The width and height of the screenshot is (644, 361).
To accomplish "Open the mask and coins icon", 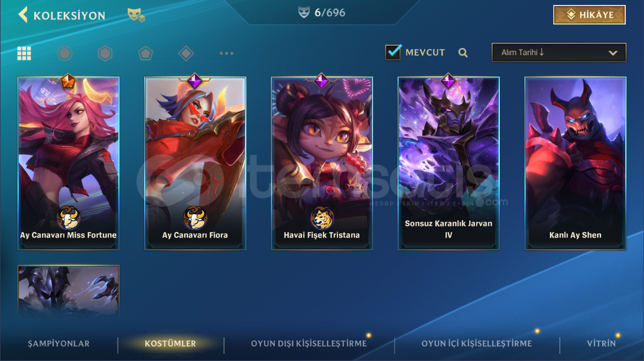I will [136, 15].
